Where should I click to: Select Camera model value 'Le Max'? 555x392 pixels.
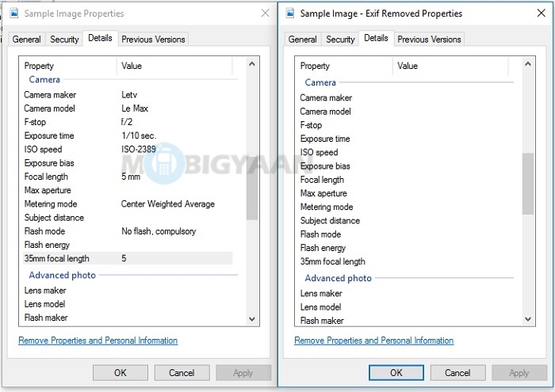click(x=135, y=108)
